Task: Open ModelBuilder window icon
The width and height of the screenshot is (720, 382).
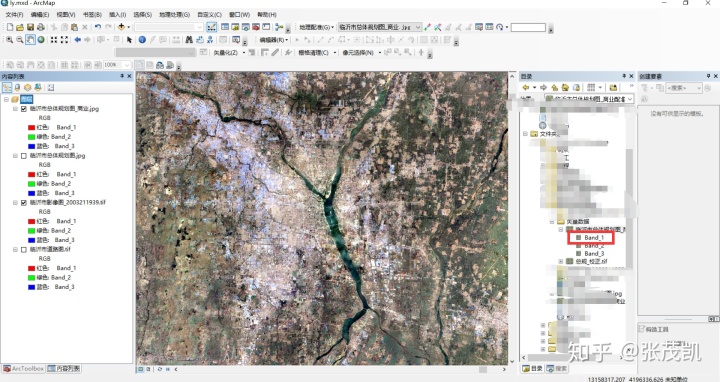Action: click(x=279, y=27)
